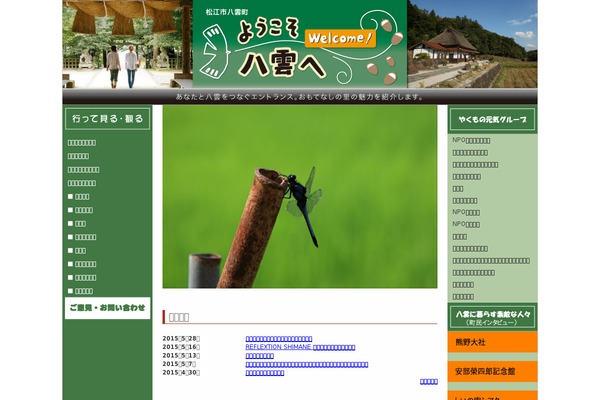
Task: Click the dragonfly main photo
Action: (x=300, y=197)
